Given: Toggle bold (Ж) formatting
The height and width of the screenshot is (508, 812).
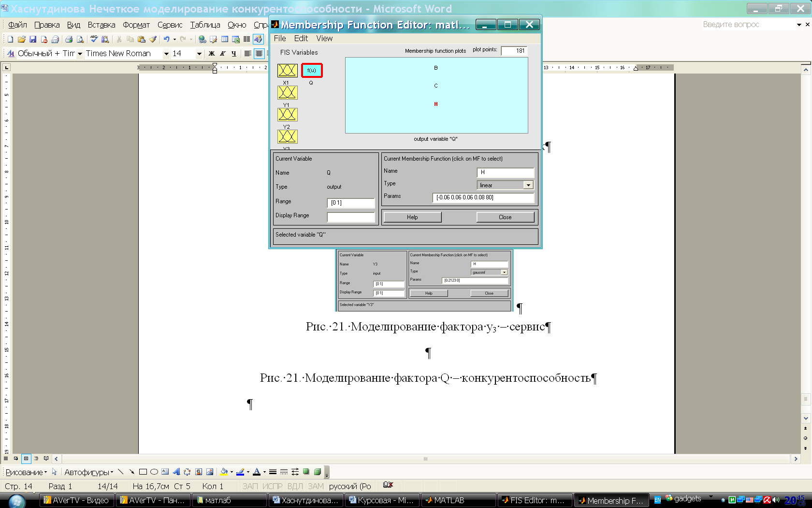Looking at the screenshot, I should click(x=212, y=54).
